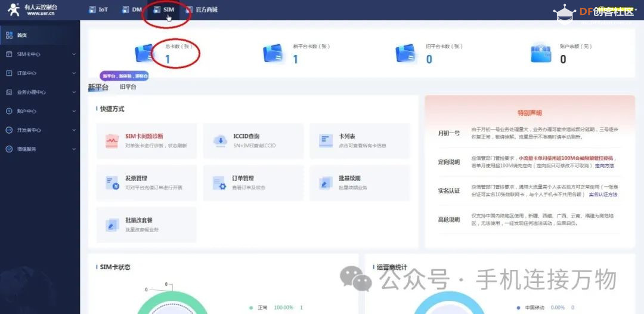
Task: Click the 月初一号 notice label
Action: [x=448, y=133]
